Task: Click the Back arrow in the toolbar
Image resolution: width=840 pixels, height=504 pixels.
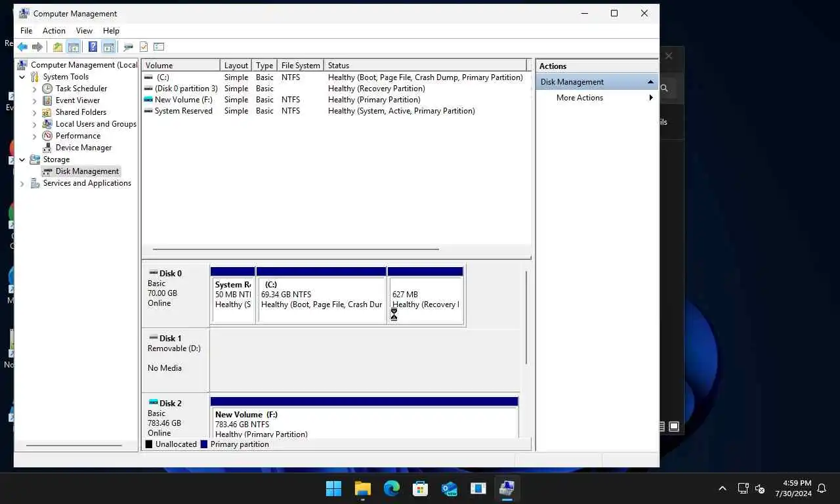Action: click(22, 47)
